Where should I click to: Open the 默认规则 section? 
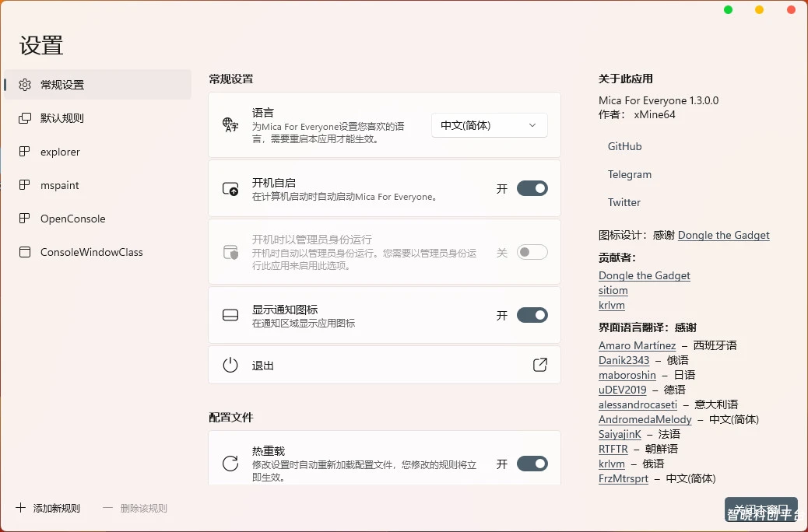click(97, 118)
